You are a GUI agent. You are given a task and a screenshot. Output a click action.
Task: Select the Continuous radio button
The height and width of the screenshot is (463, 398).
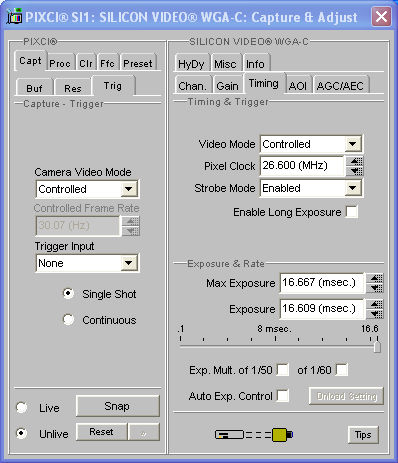coord(68,320)
